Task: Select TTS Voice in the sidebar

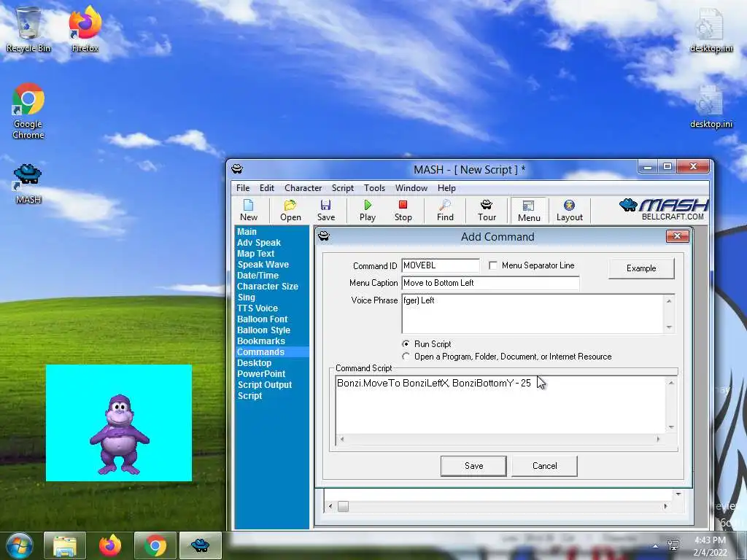Action: tap(258, 308)
